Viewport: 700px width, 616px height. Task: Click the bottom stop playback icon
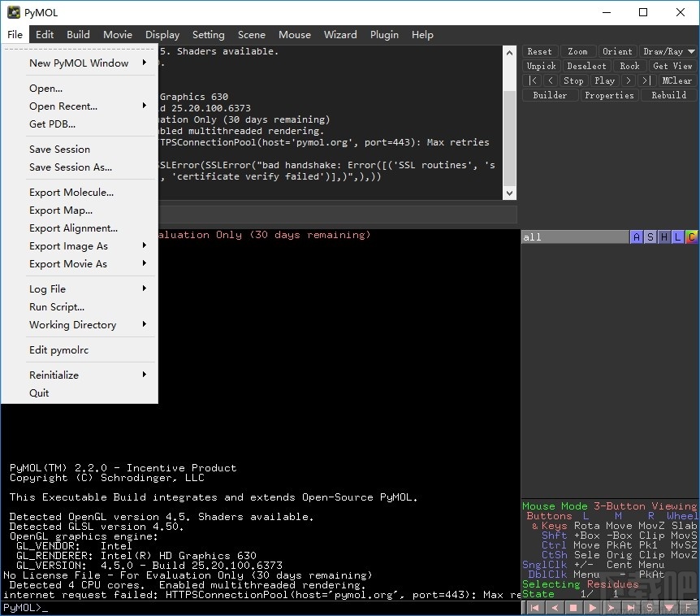tap(573, 608)
